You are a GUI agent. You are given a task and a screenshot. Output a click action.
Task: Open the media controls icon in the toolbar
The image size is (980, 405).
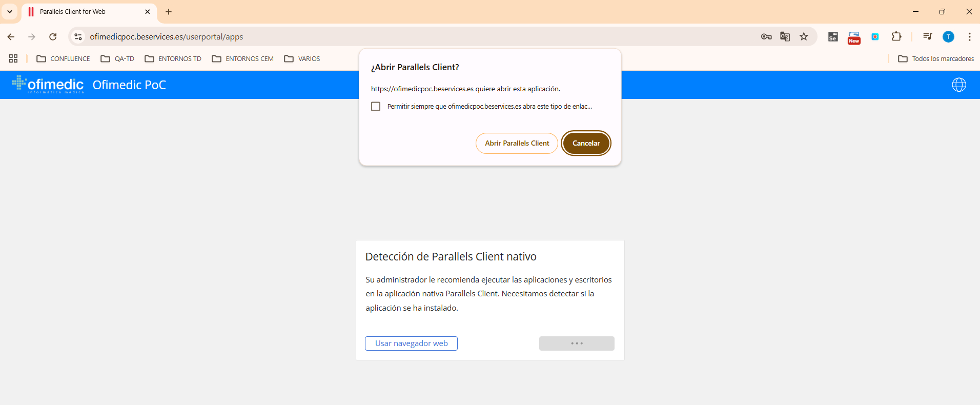(x=927, y=36)
